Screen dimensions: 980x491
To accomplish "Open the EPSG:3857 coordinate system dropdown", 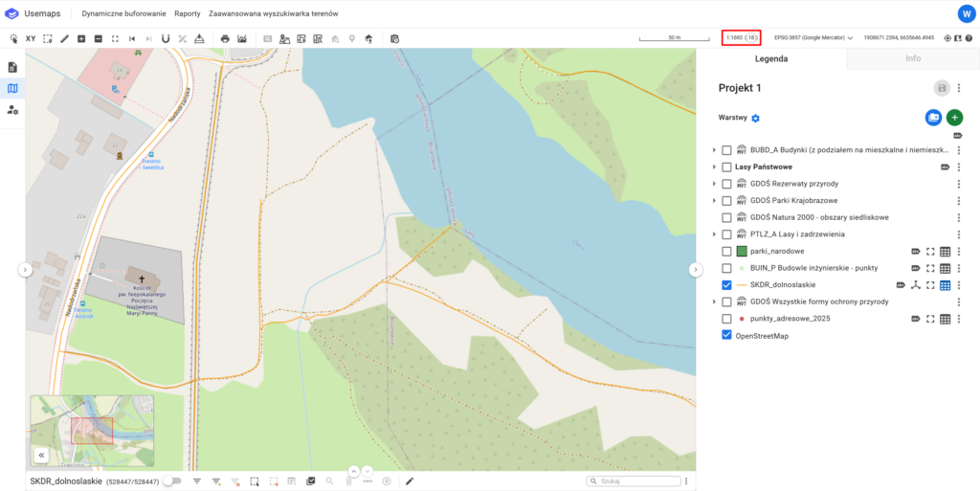I will [813, 38].
